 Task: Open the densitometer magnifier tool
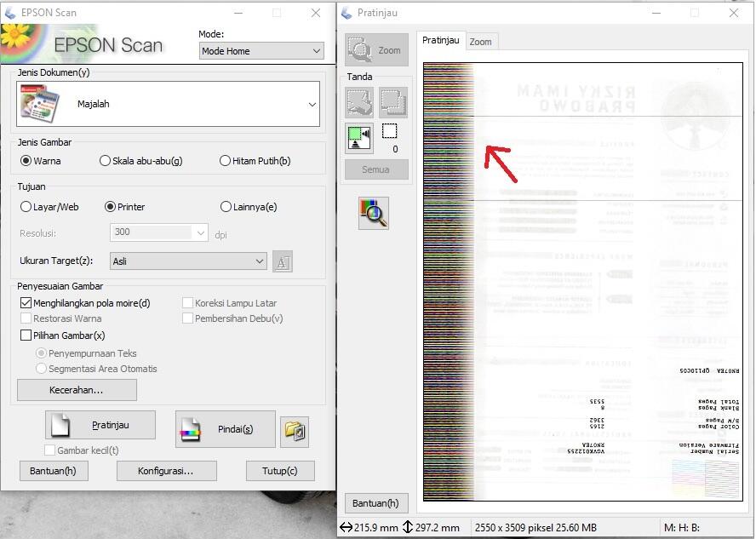373,213
